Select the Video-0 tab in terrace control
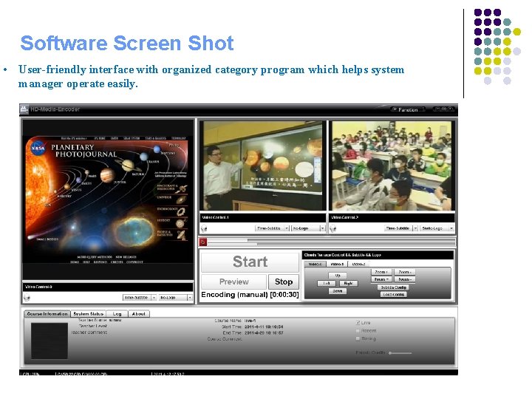 (x=316, y=264)
